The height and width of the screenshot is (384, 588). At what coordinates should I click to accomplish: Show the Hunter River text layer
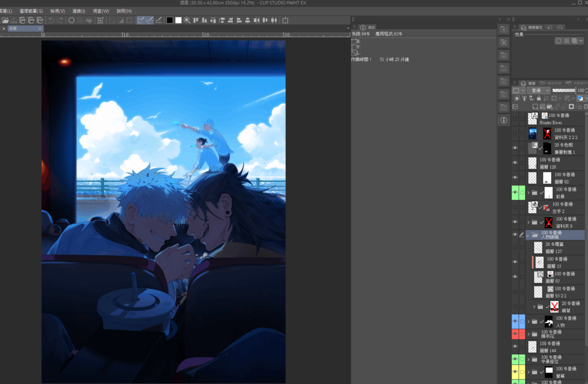coord(515,118)
